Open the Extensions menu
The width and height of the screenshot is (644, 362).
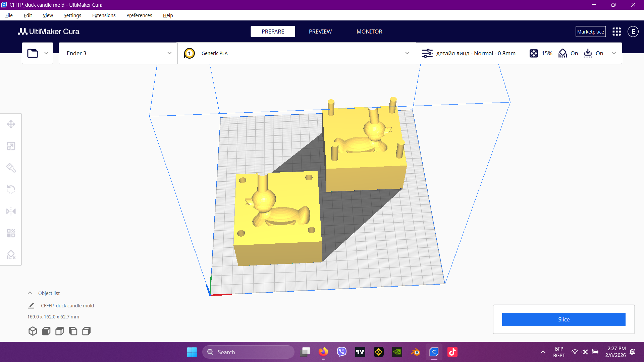[x=104, y=15]
